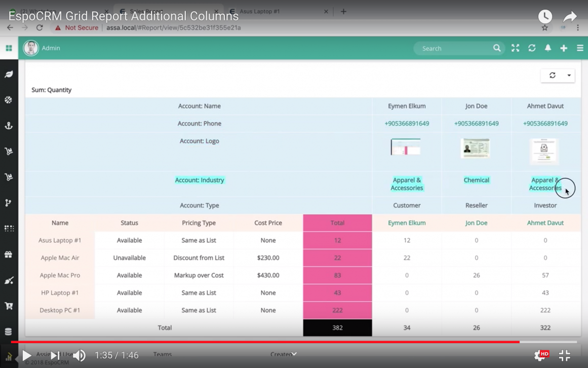Screen dimensions: 588x368
Task: Open the gift icon in sidebar
Action: 9,255
